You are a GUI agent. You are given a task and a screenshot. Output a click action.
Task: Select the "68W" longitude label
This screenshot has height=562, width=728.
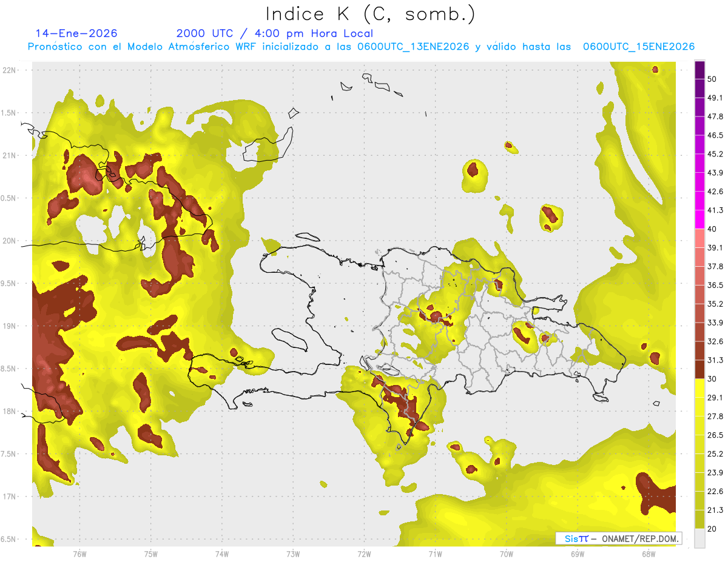click(649, 554)
